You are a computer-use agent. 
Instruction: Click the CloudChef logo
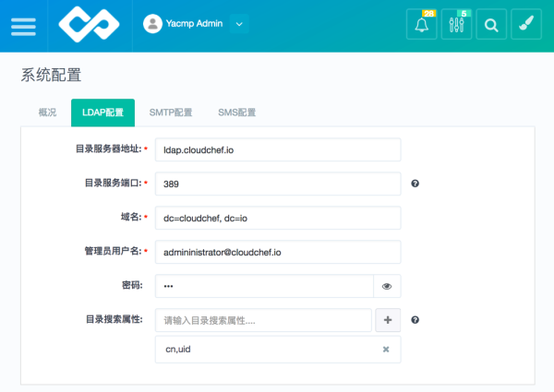[x=89, y=24]
